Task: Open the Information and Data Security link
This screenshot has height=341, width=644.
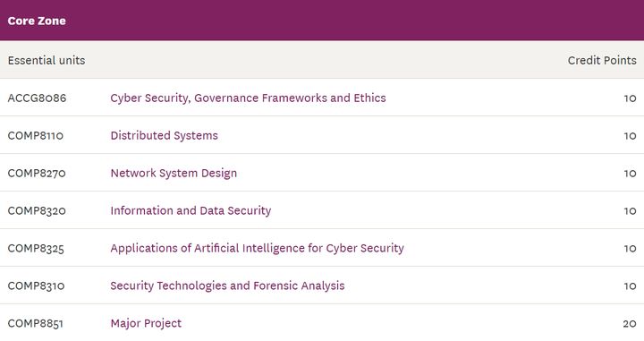Action: pos(191,210)
